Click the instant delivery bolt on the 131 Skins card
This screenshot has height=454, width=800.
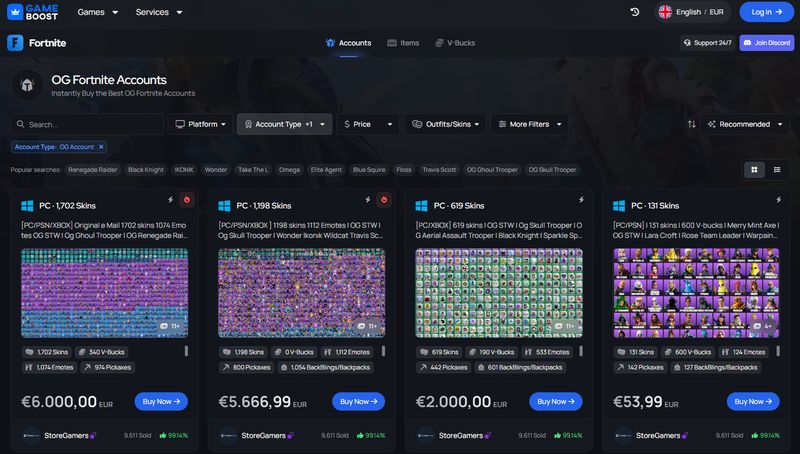point(779,200)
